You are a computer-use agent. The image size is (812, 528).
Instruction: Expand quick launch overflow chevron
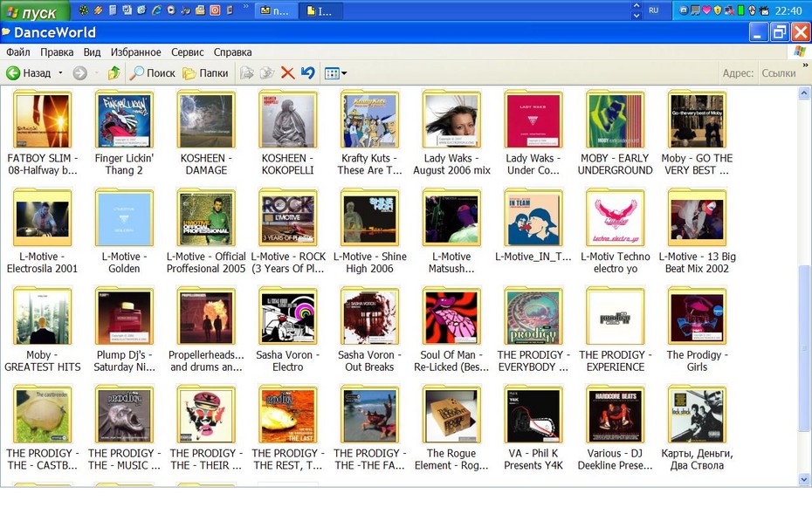coord(245,7)
